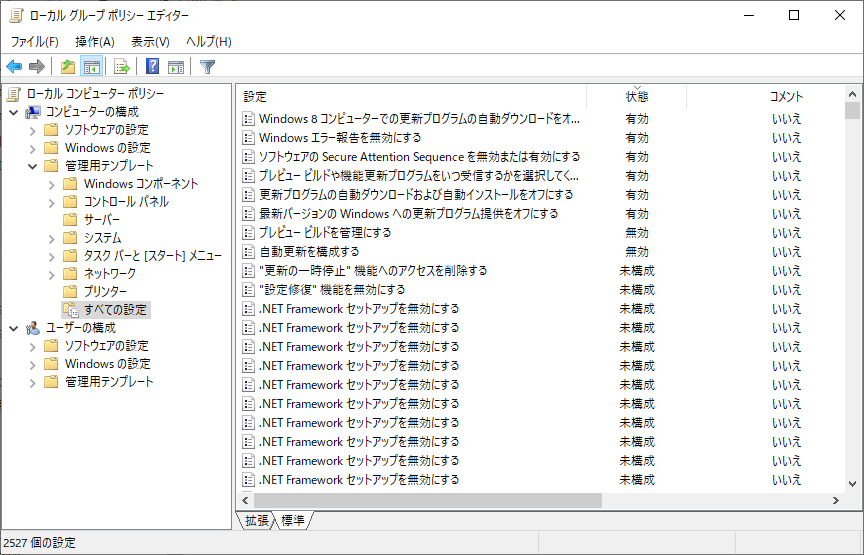
Task: Click the ユーザーの構成 user icon
Action: (33, 328)
